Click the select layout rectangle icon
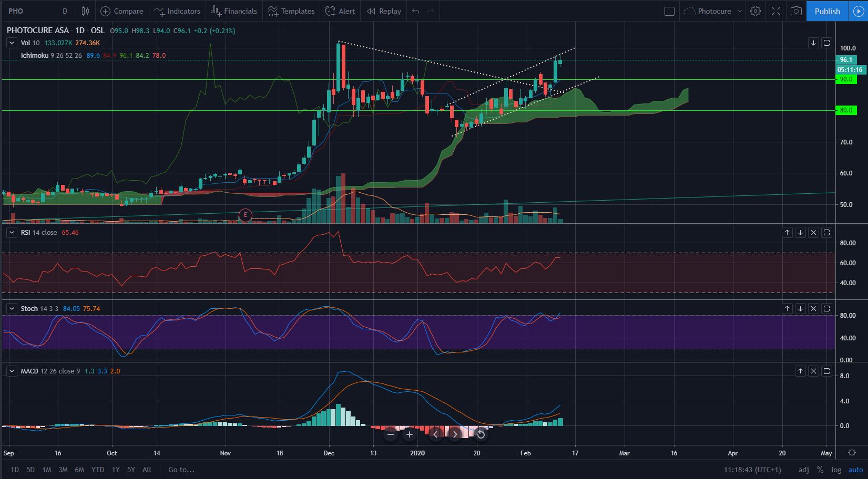The image size is (868, 479). pos(669,11)
